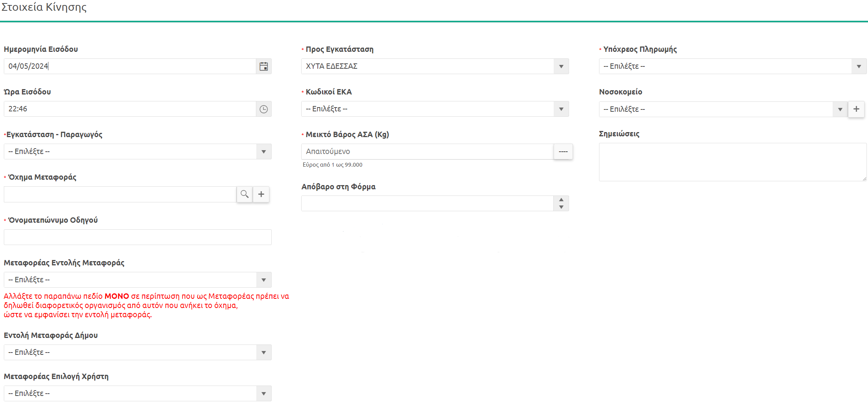Open the Κωδικοί ΕΚΑ dropdown
This screenshot has width=868, height=404.
click(x=561, y=109)
